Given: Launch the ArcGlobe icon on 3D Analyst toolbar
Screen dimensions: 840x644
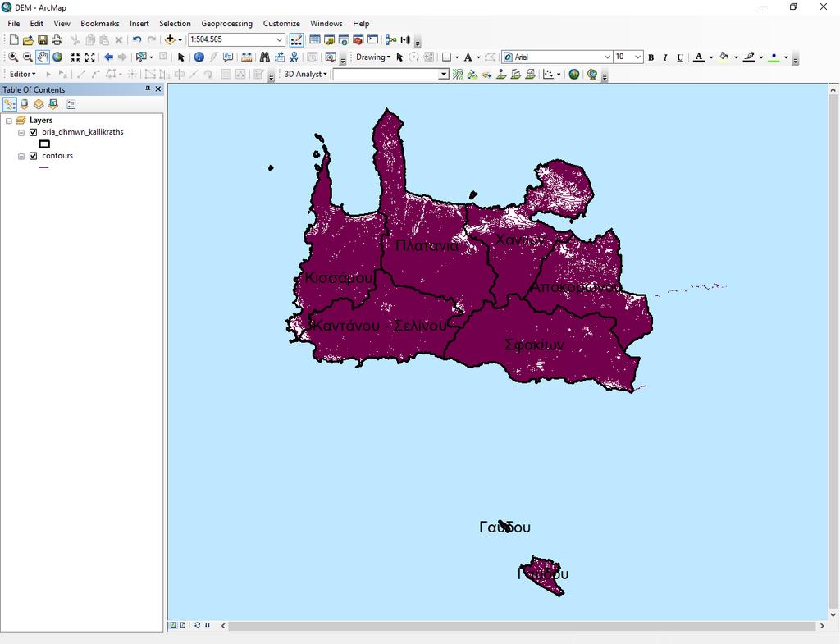Looking at the screenshot, I should pyautogui.click(x=592, y=74).
